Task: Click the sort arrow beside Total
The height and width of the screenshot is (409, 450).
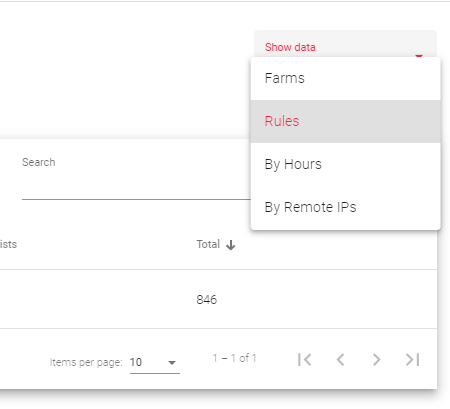Action: [x=231, y=245]
